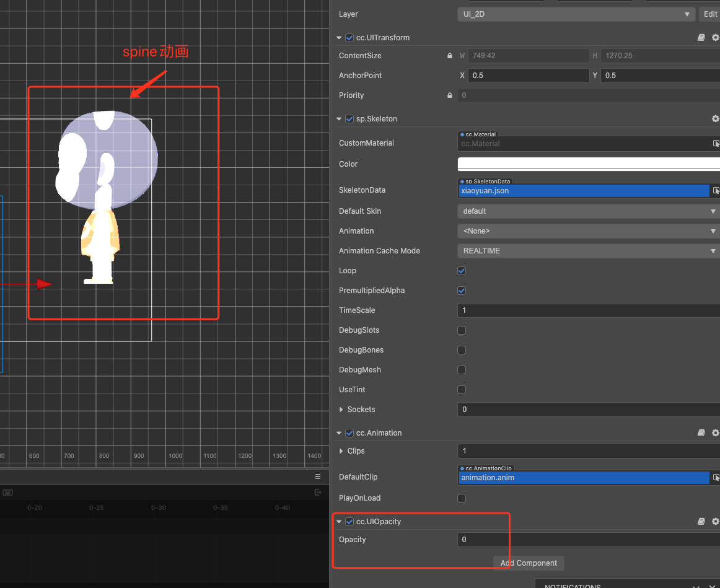Enable the PlayOnLoad checkbox
Screen dimensions: 720x588
click(462, 498)
